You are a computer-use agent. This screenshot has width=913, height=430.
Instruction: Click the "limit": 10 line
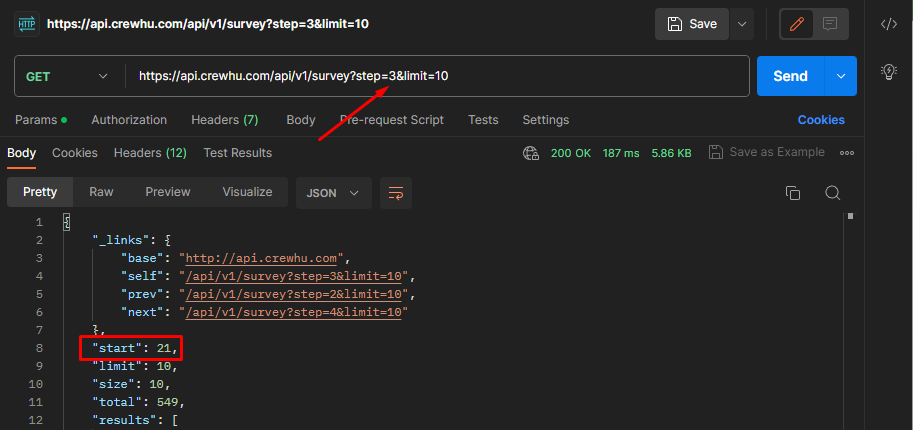135,366
